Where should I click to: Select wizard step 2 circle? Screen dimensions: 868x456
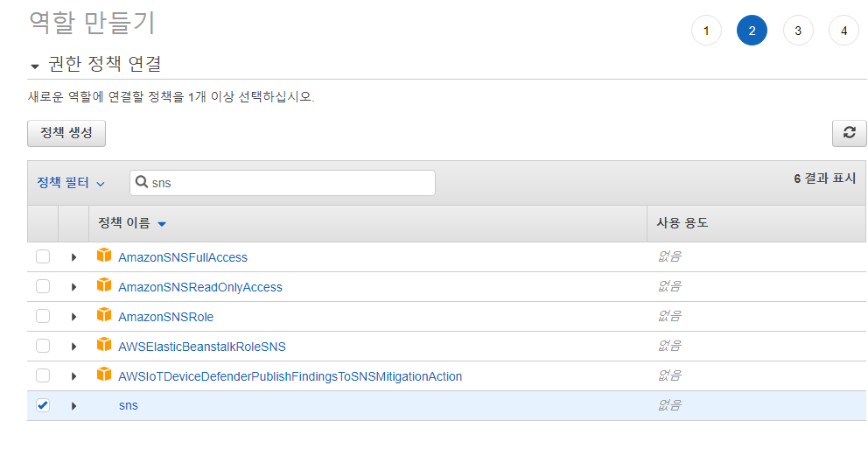752,31
